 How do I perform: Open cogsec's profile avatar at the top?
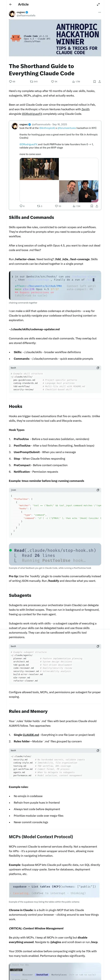coord(12,14)
